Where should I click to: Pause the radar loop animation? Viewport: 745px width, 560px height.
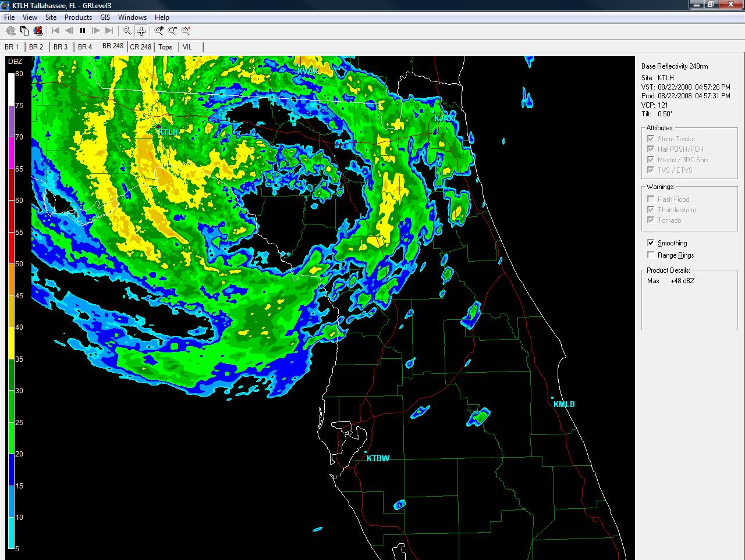click(83, 31)
